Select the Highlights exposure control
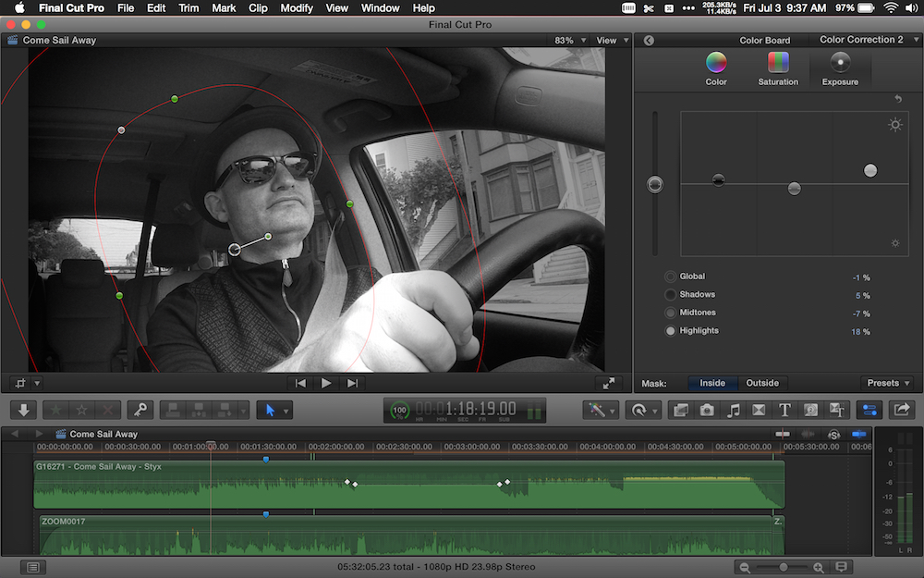 tap(670, 331)
